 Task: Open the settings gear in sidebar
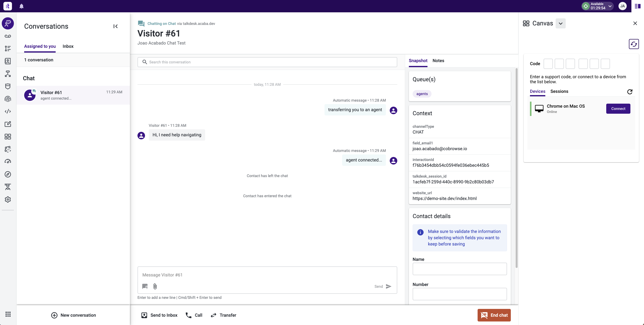[x=8, y=199]
